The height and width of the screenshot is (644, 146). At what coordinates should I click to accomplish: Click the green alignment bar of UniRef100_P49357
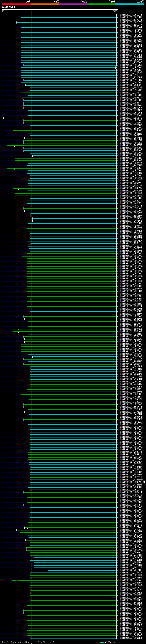click(62, 146)
